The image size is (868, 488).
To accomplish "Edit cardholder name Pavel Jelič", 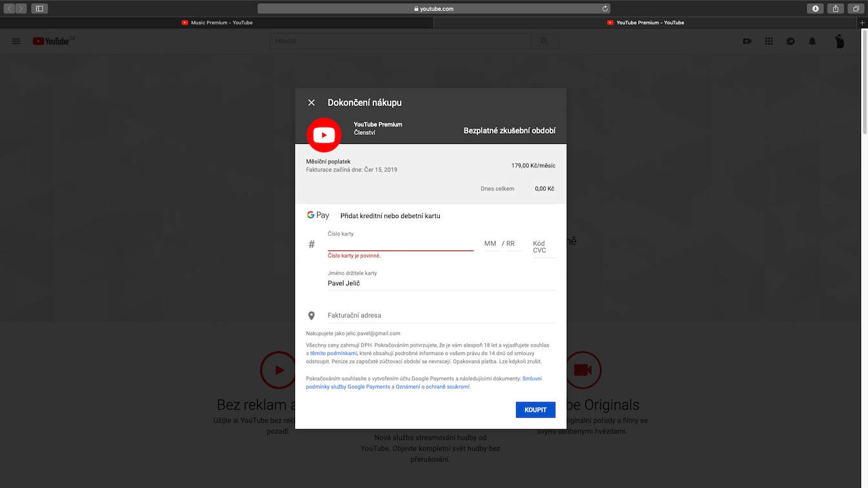I will pos(441,283).
